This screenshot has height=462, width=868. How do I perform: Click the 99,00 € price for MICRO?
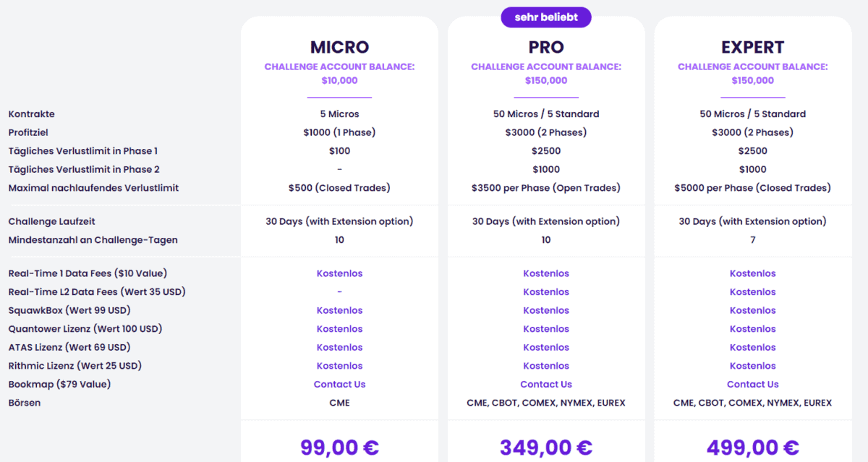(x=339, y=447)
